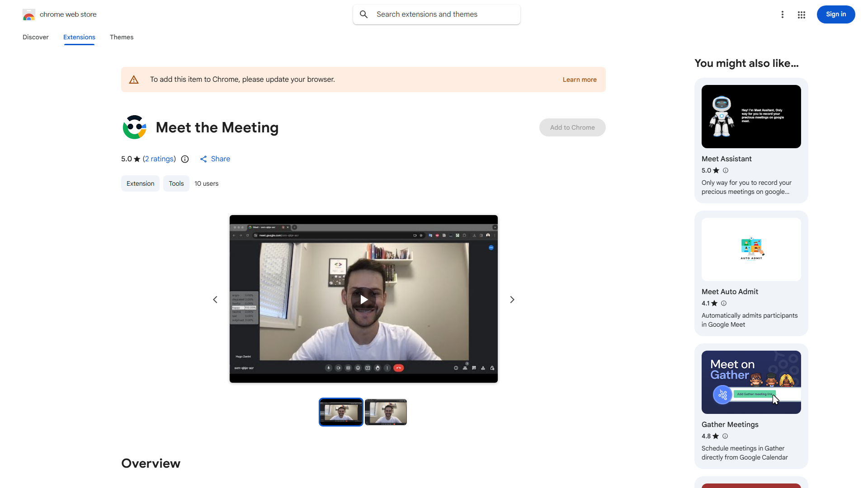868x488 pixels.
Task: Click the Meet the Meeting extension logo
Action: pyautogui.click(x=134, y=127)
